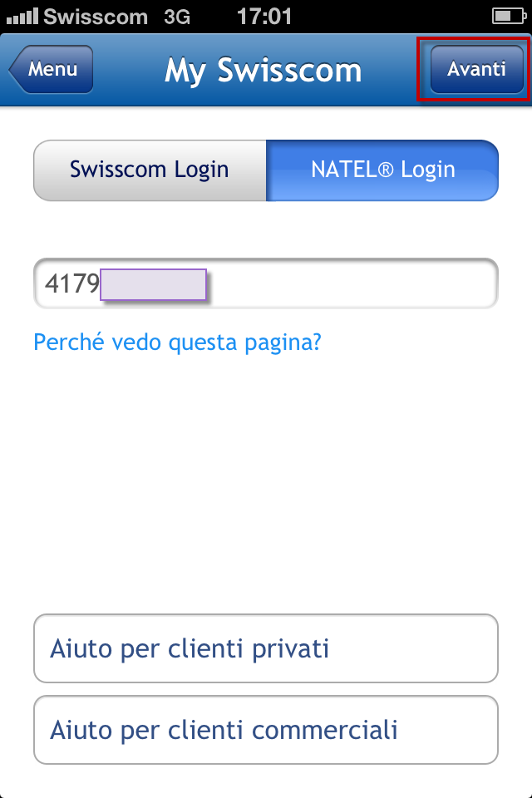Viewport: 532px width, 798px height.
Task: Tap the 3G network indicator
Action: (x=176, y=16)
